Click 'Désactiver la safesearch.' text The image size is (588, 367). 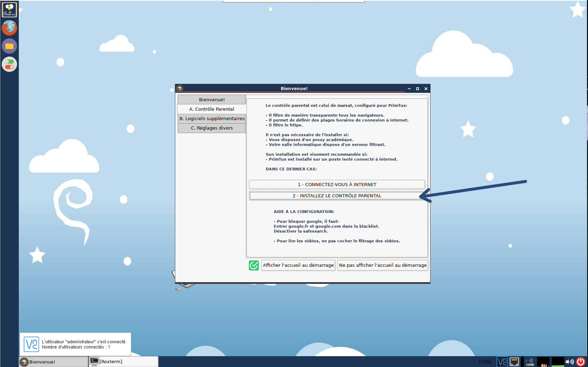click(x=301, y=231)
